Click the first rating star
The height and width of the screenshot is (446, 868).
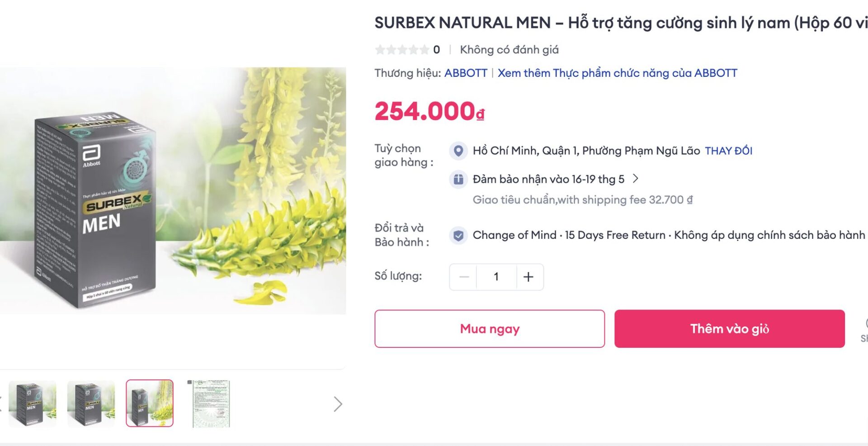[x=380, y=50]
